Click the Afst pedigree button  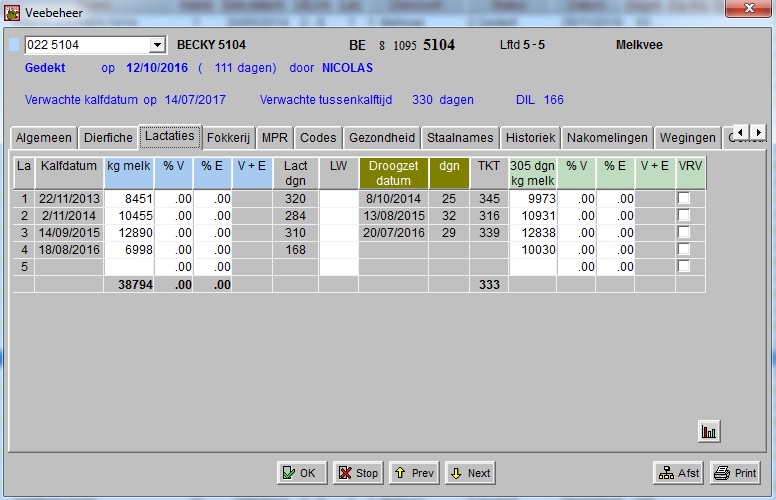pyautogui.click(x=679, y=473)
